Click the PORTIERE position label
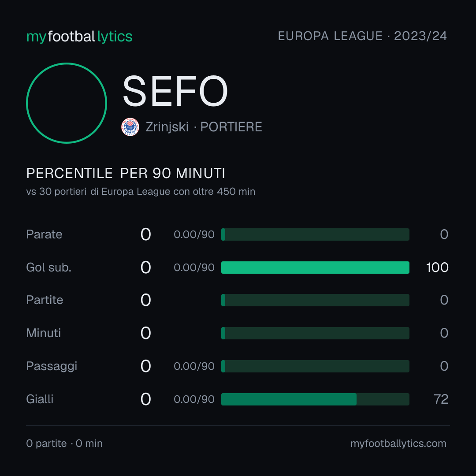Screen dimensions: 476x476 (x=231, y=127)
